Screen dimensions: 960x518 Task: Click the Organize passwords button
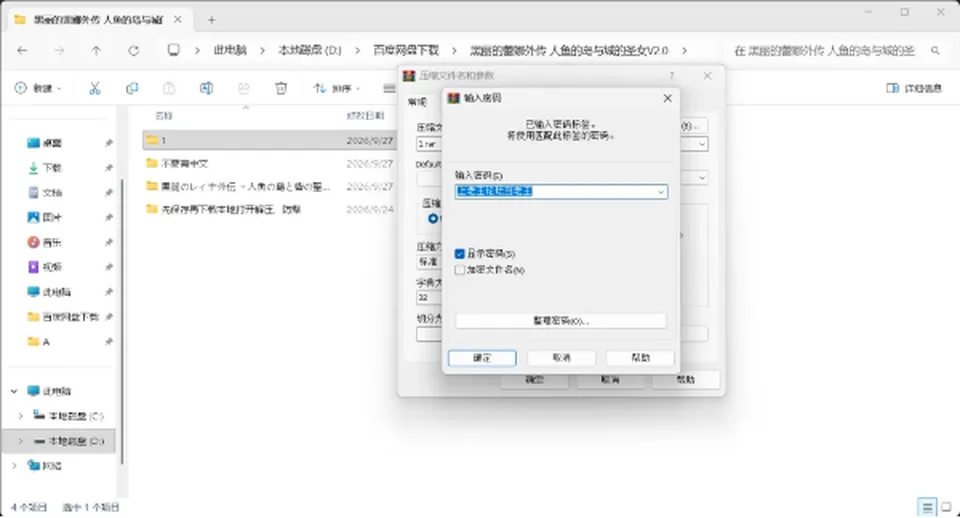pyautogui.click(x=561, y=321)
